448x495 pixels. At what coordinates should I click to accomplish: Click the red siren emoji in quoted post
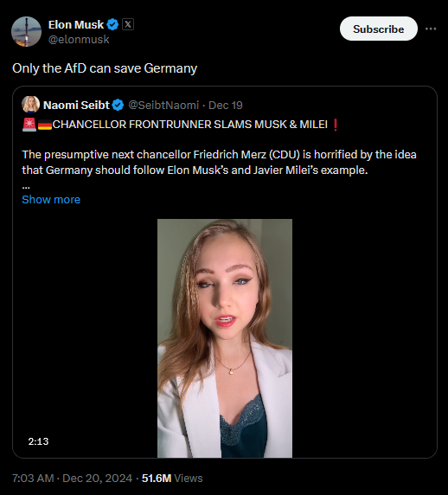pyautogui.click(x=29, y=125)
